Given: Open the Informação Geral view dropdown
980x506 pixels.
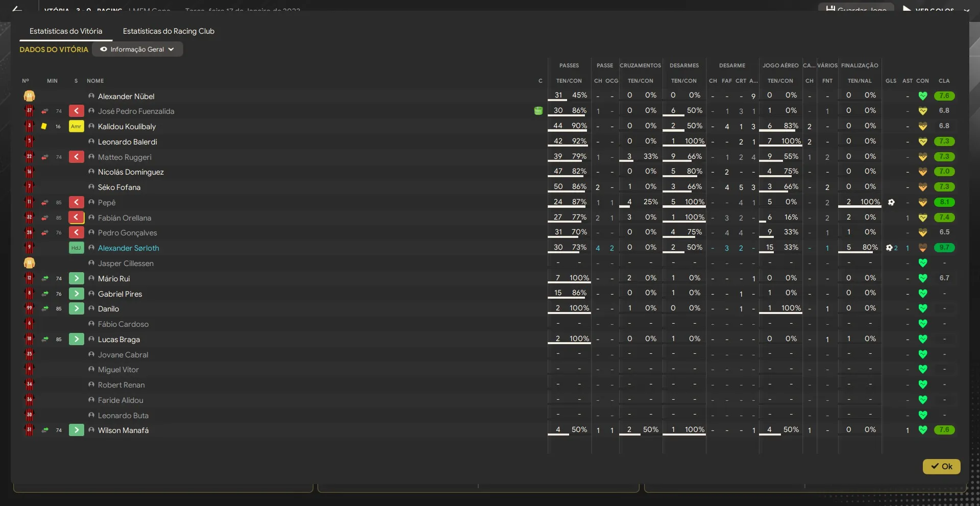Looking at the screenshot, I should [137, 50].
